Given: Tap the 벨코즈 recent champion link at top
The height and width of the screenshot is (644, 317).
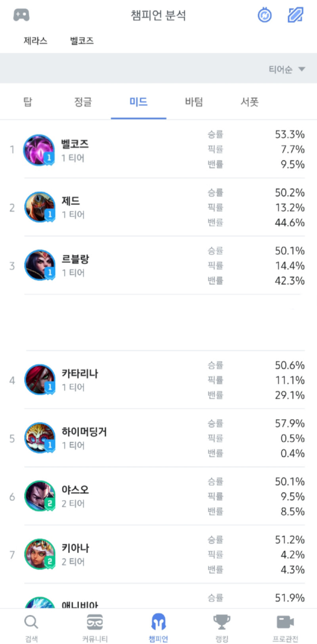Looking at the screenshot, I should (x=82, y=40).
